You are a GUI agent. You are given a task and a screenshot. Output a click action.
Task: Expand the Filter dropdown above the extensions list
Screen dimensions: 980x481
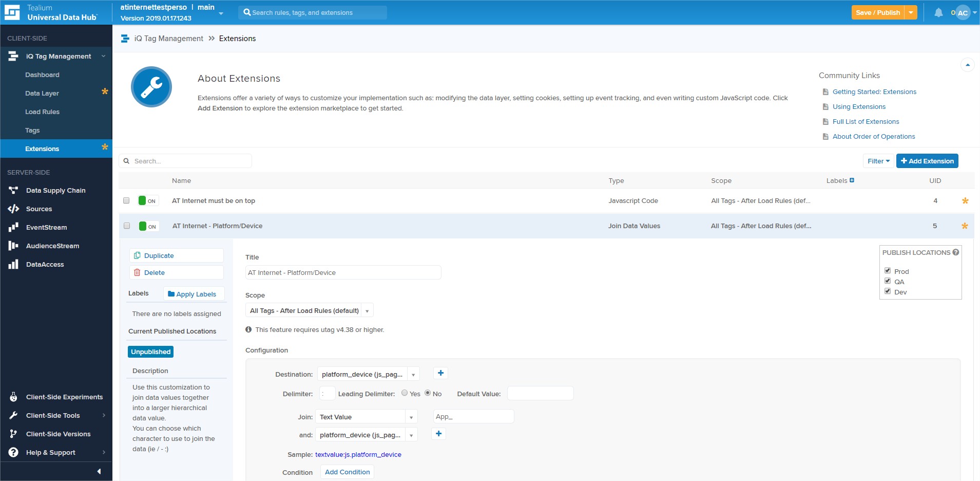(x=878, y=161)
